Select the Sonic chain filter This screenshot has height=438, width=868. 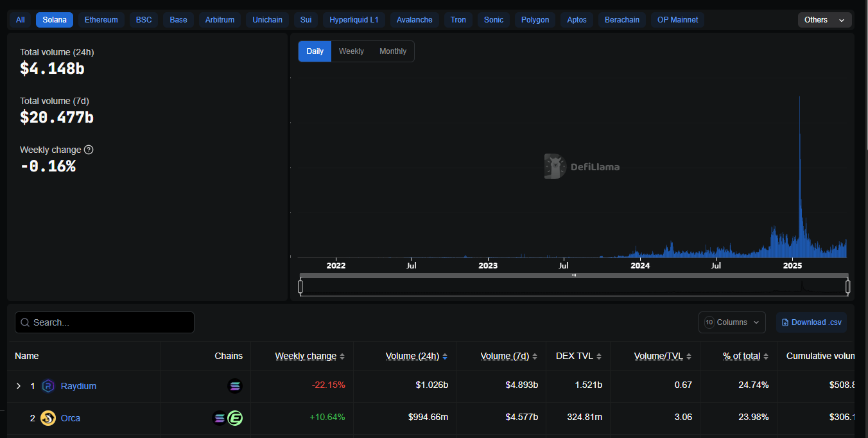pyautogui.click(x=494, y=20)
